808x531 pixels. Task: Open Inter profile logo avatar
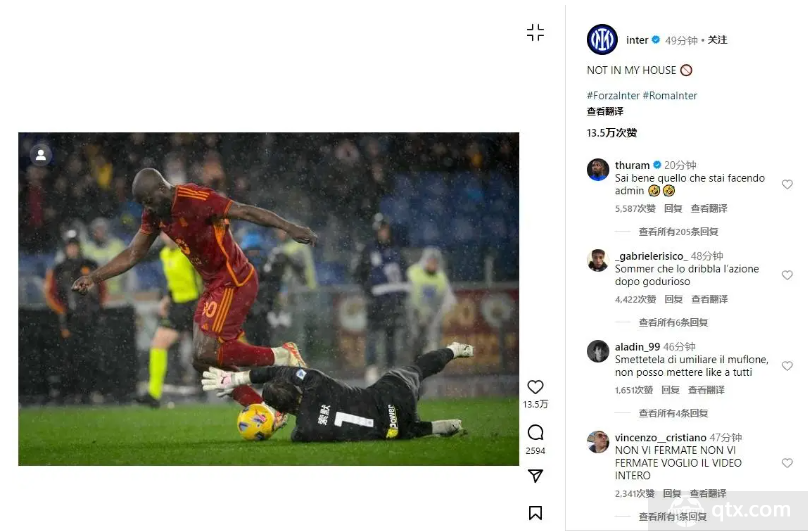coord(602,40)
